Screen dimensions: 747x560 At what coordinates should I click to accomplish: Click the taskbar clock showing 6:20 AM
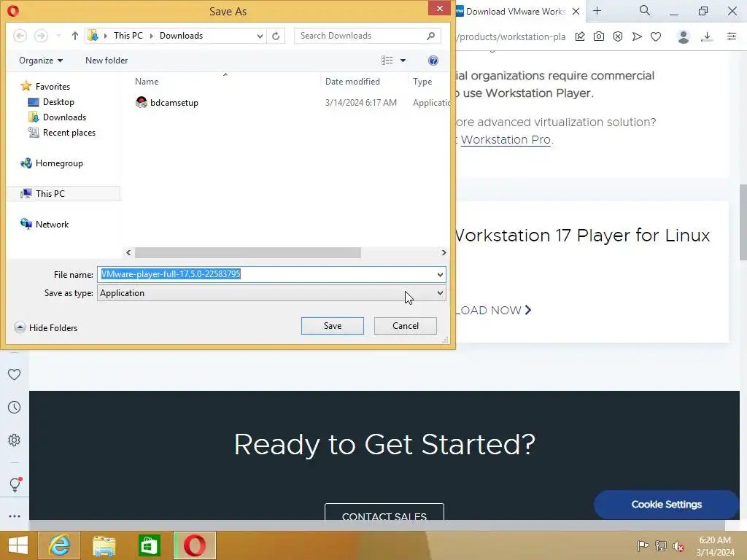(x=715, y=545)
